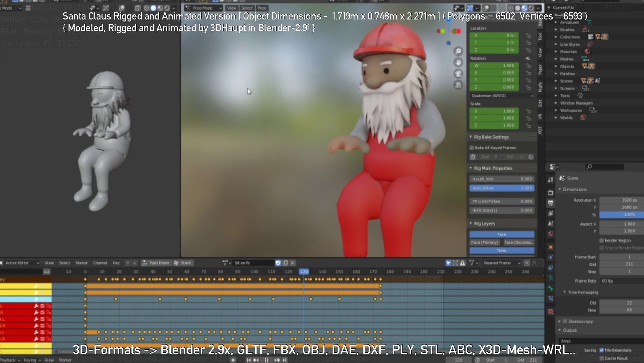Click the Brushes datablock icon in outliner
Screen dimensions: 644x363
(x=585, y=29)
